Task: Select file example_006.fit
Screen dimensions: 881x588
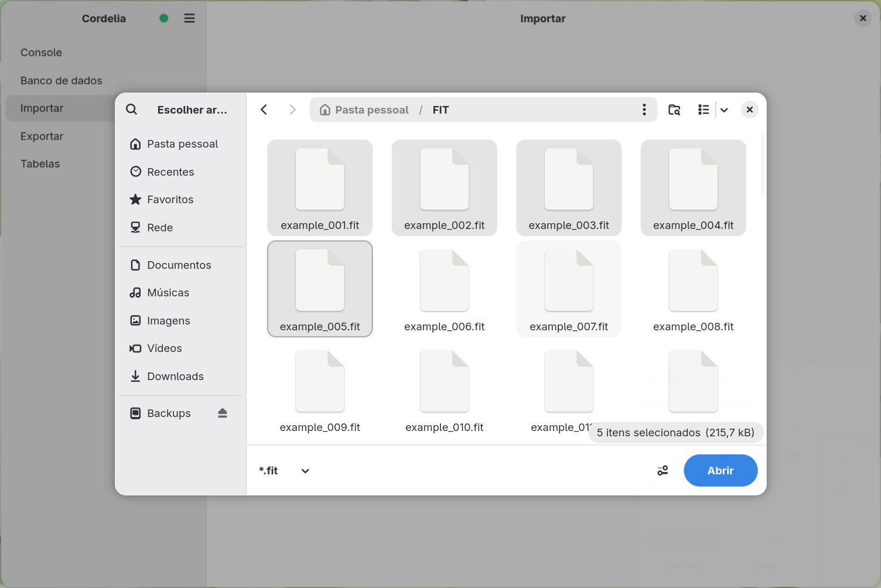Action: [445, 289]
